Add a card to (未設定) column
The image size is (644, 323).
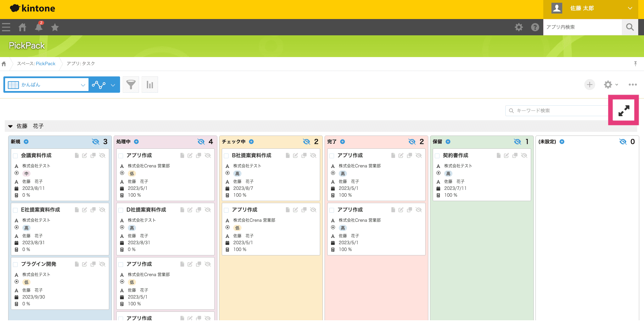pyautogui.click(x=562, y=142)
